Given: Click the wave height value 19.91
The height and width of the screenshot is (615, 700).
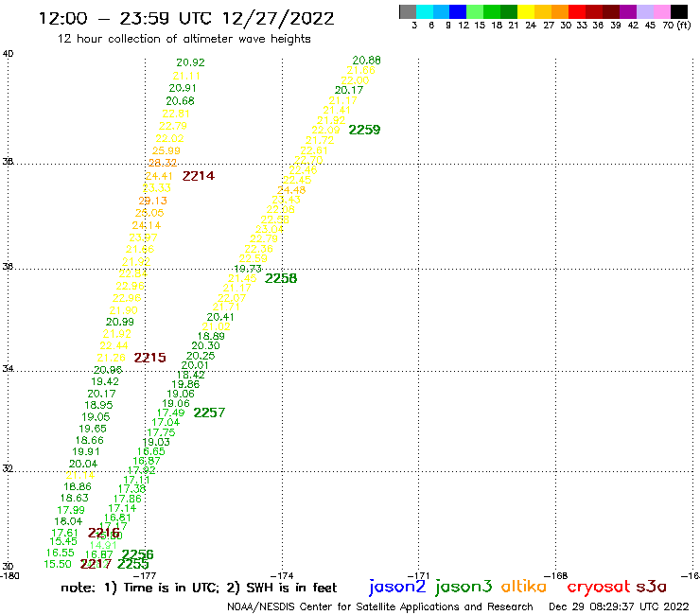Looking at the screenshot, I should click(x=86, y=452).
